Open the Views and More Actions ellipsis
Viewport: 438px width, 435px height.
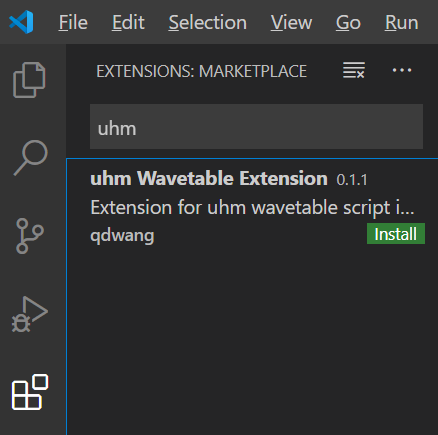pos(402,70)
